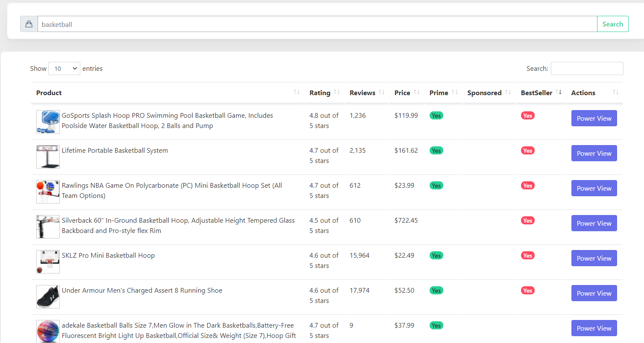
Task: Sort table by BestSeller column
Action: point(540,93)
